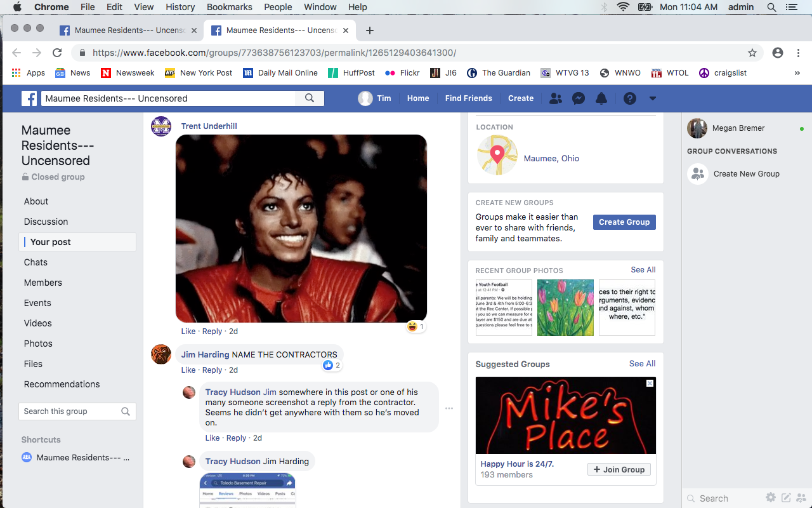This screenshot has width=812, height=508.
Task: Click the search magnifier in Facebook search bar
Action: [310, 98]
